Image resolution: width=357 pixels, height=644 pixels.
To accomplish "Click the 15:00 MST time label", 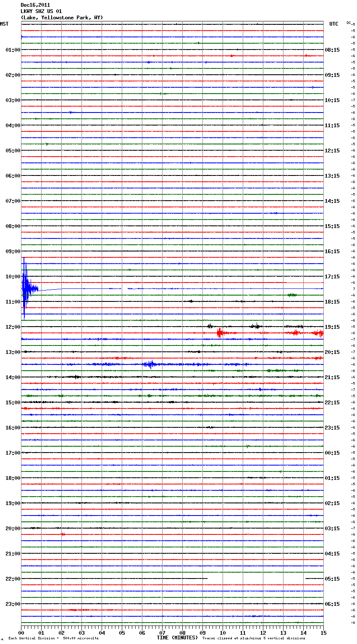I will point(13,403).
